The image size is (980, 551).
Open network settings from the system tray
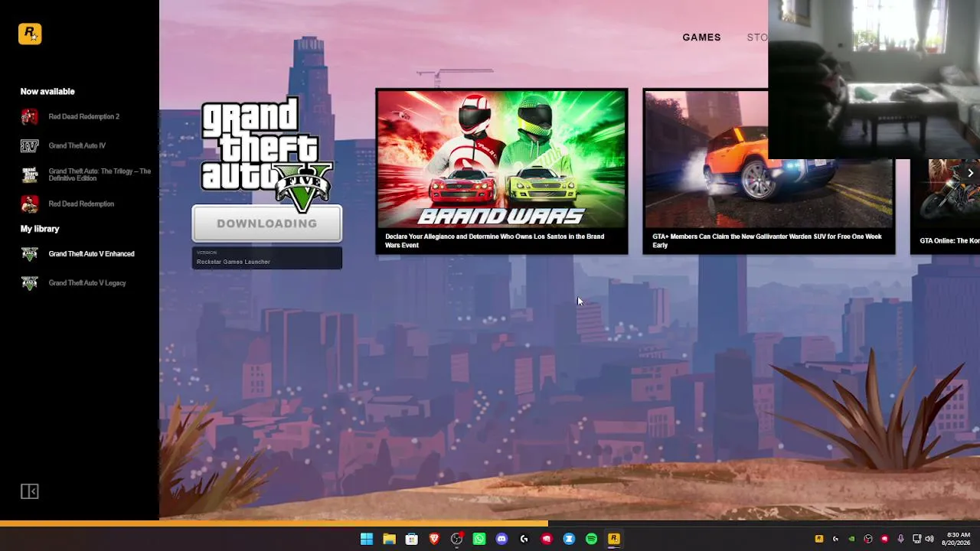[917, 539]
